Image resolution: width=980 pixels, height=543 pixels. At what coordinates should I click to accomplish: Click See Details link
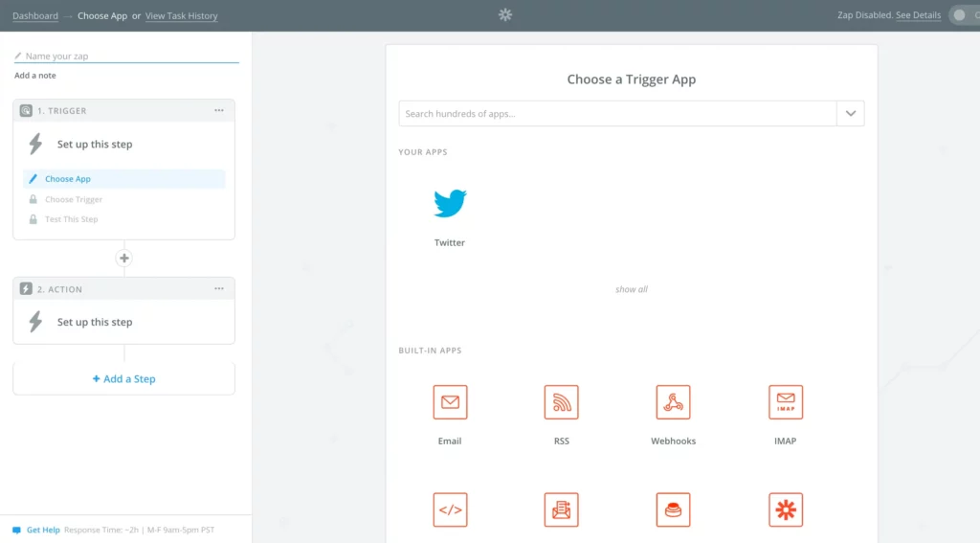[918, 15]
